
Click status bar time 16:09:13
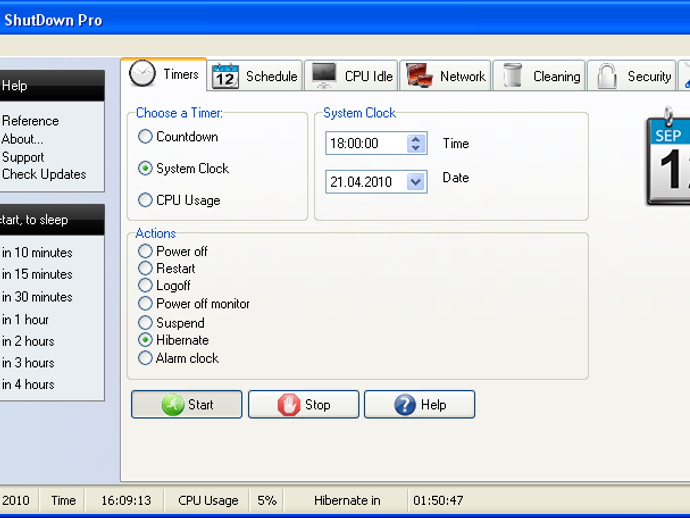pyautogui.click(x=126, y=500)
